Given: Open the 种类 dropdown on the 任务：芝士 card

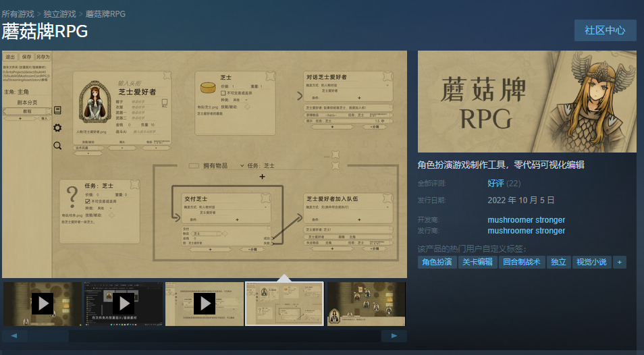Looking at the screenshot, I should (x=111, y=208).
